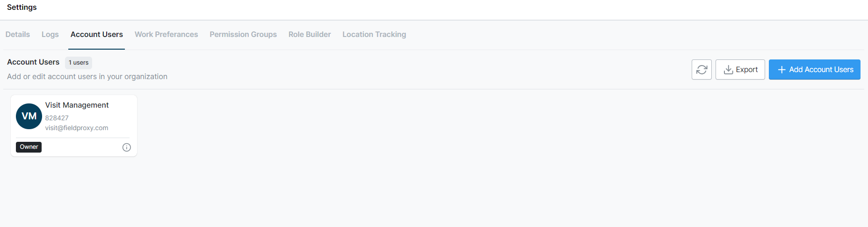This screenshot has height=227, width=868.
Task: Open the Location Tracking tab
Action: click(374, 35)
